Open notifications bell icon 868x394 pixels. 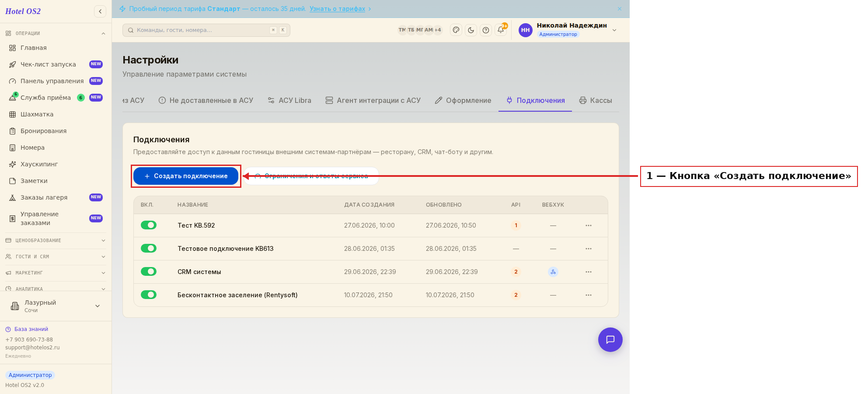pos(501,30)
